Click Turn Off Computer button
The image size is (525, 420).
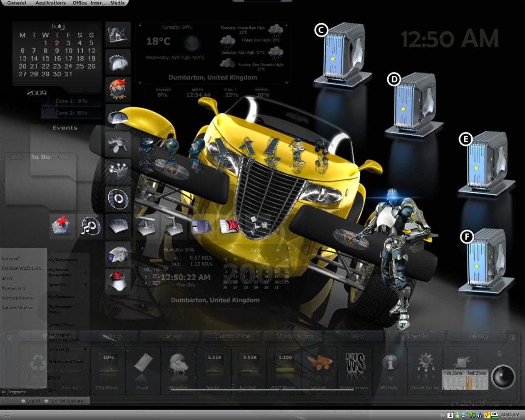65,401
